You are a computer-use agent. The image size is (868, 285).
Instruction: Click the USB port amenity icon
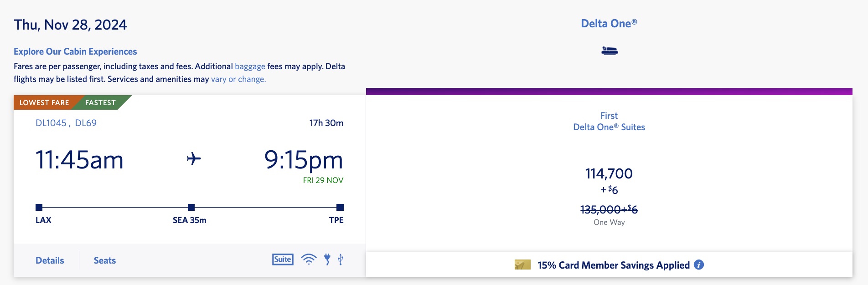click(340, 259)
